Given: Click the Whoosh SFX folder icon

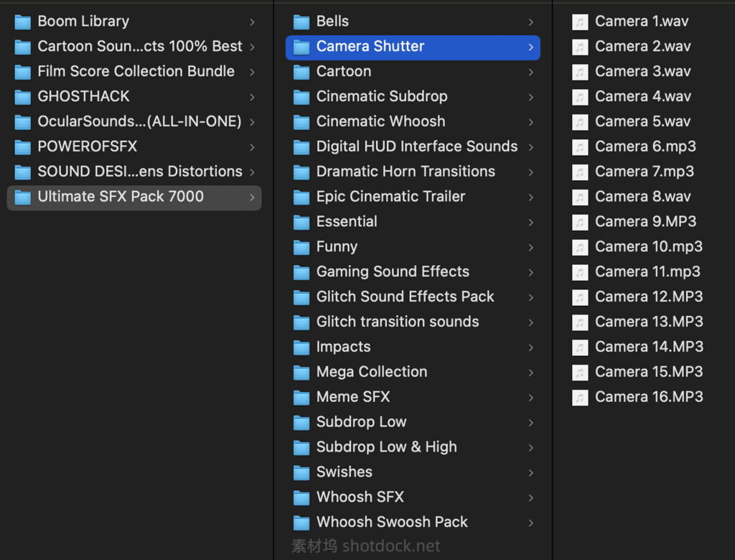Looking at the screenshot, I should (301, 497).
